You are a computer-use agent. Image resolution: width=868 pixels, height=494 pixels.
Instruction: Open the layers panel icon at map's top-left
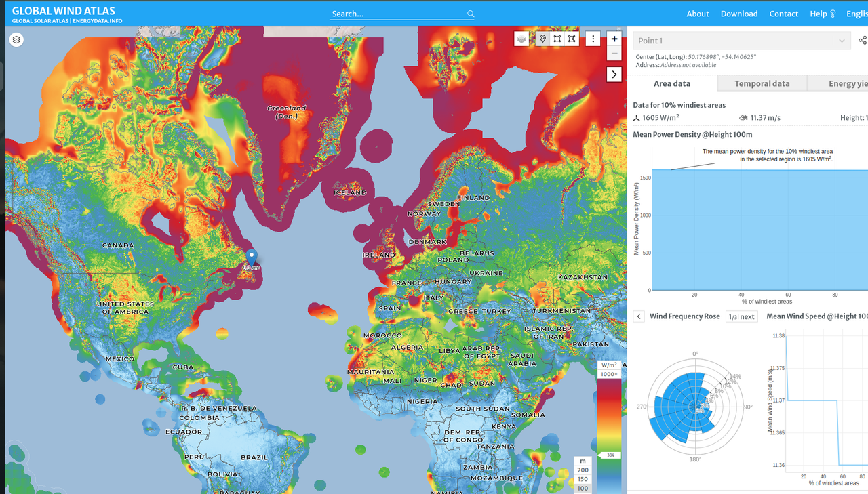click(x=16, y=39)
